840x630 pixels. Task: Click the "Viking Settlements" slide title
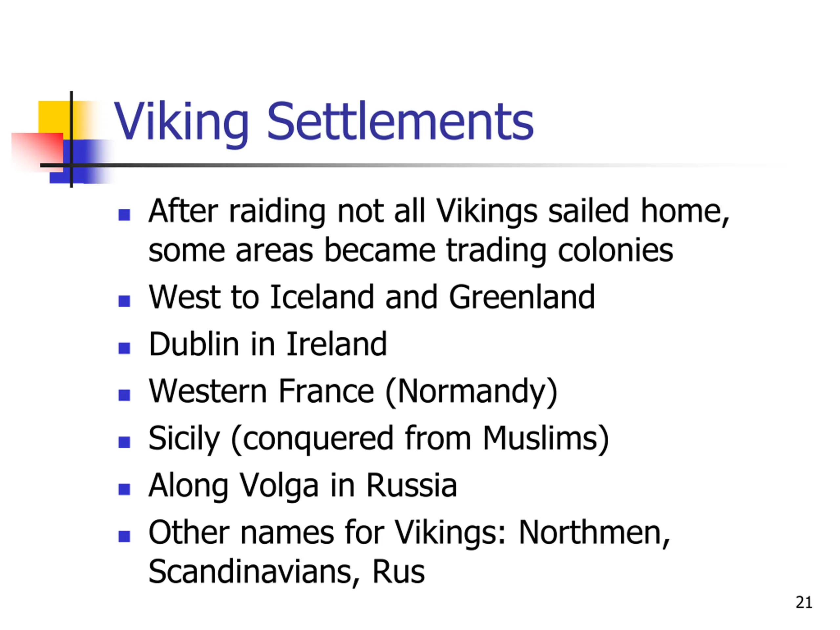pyautogui.click(x=324, y=121)
